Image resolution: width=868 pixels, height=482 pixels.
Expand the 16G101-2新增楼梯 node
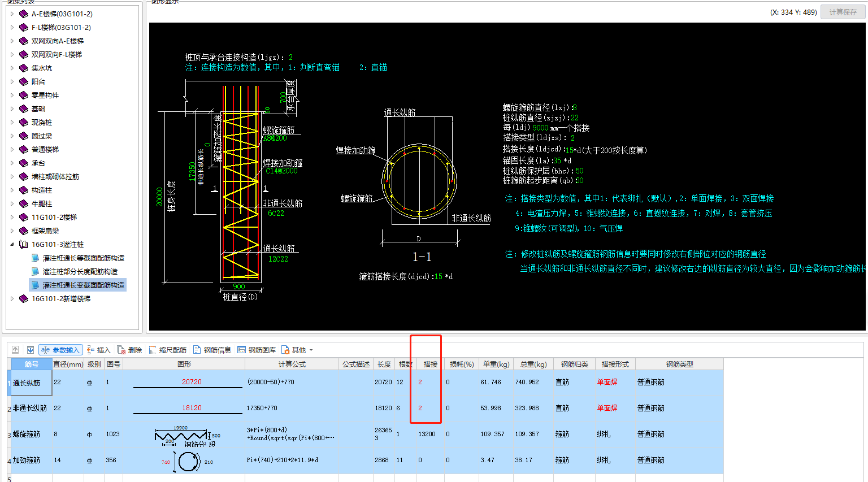point(12,298)
